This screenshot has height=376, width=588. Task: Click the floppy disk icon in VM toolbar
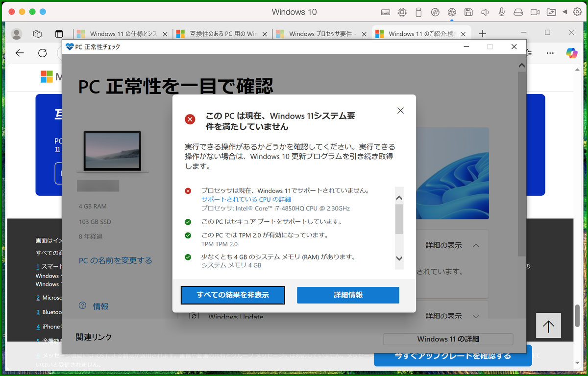click(x=468, y=12)
